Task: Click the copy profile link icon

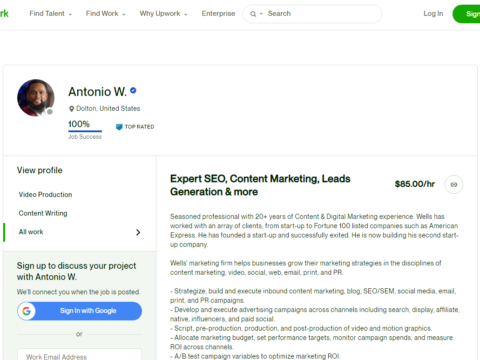Action: click(454, 184)
